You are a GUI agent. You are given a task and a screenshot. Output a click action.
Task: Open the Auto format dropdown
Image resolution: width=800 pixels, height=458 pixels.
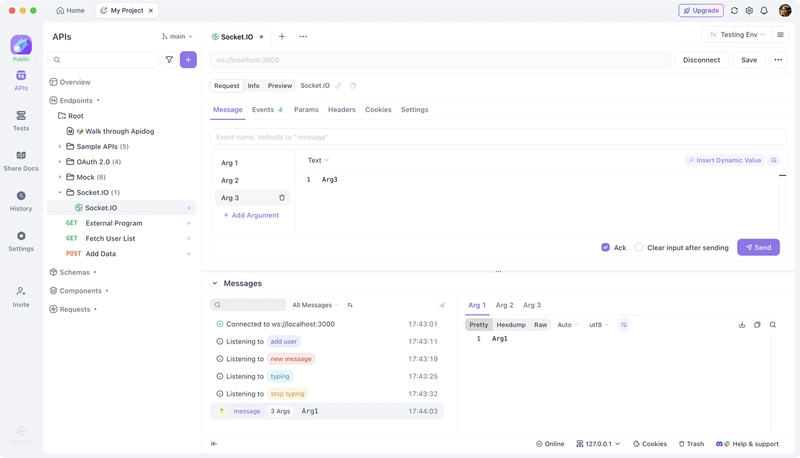(567, 325)
